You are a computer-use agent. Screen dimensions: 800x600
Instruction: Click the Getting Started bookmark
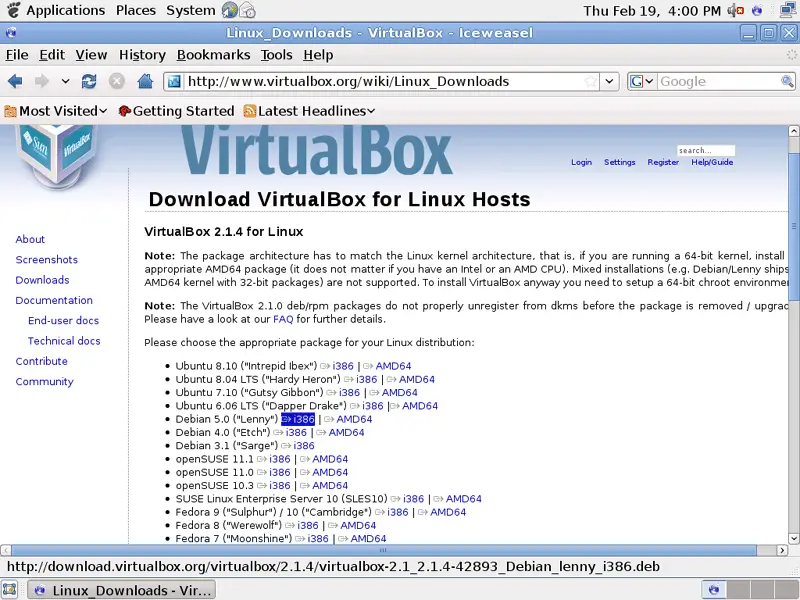[x=176, y=111]
